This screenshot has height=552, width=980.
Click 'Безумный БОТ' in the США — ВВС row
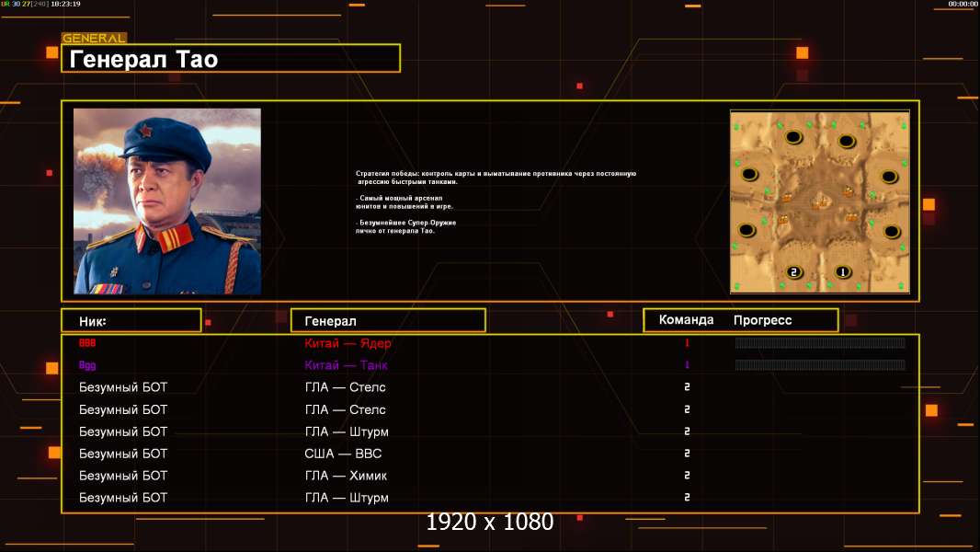[x=123, y=454]
